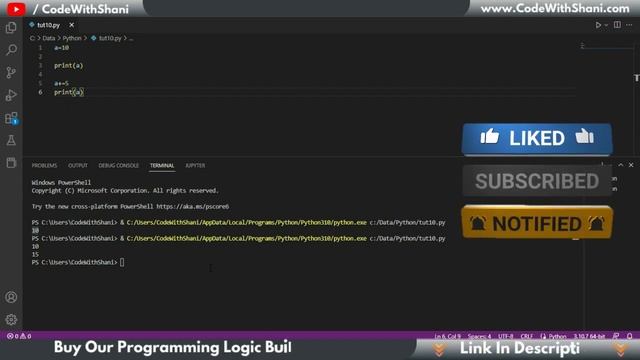The image size is (640, 360).
Task: Click the feedback icon in status bar
Action: (x=616, y=336)
